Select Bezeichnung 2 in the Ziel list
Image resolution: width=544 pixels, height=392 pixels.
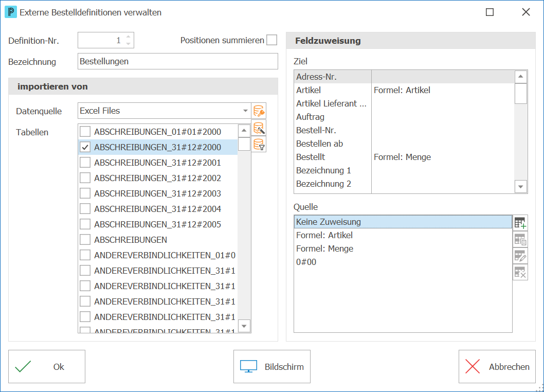[404, 184]
